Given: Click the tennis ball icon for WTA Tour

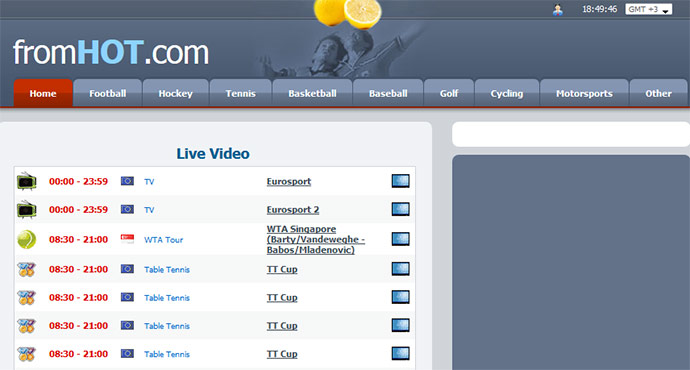Looking at the screenshot, I should (26, 239).
